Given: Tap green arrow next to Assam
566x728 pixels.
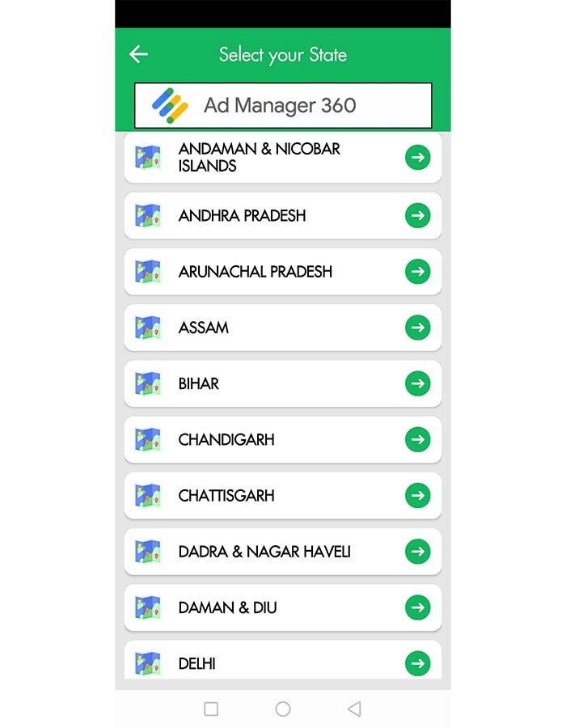Looking at the screenshot, I should [x=417, y=328].
